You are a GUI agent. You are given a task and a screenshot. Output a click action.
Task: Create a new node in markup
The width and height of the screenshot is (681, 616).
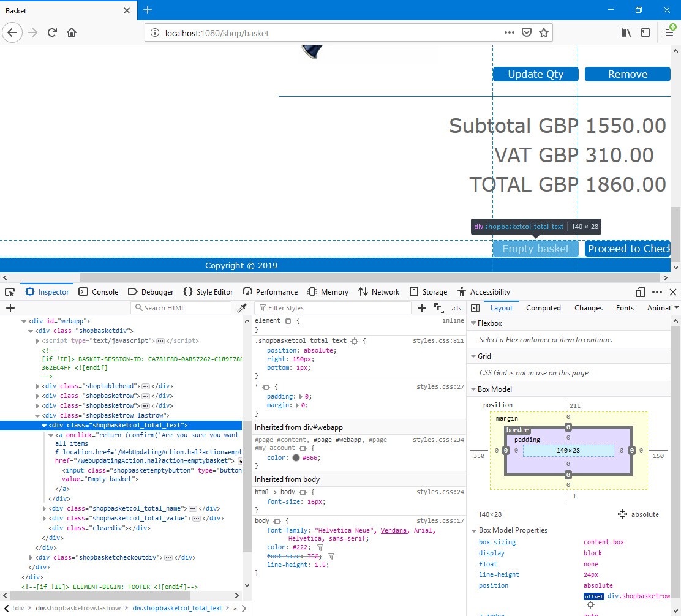click(x=10, y=308)
